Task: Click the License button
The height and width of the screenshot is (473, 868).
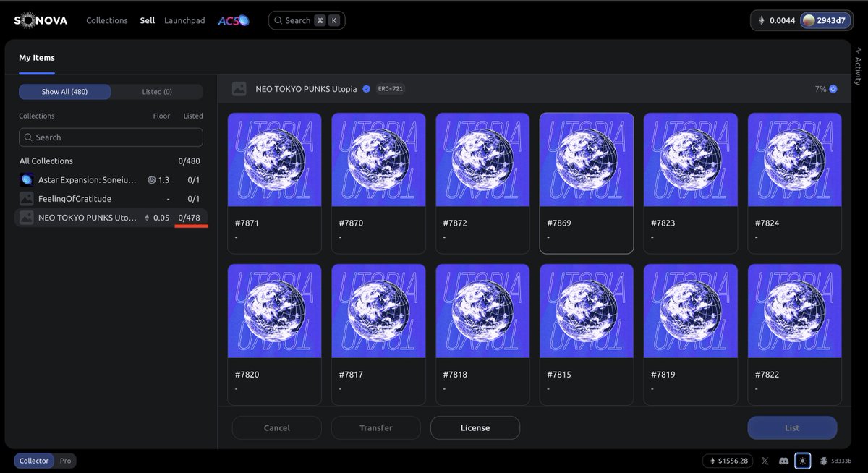Action: tap(475, 427)
